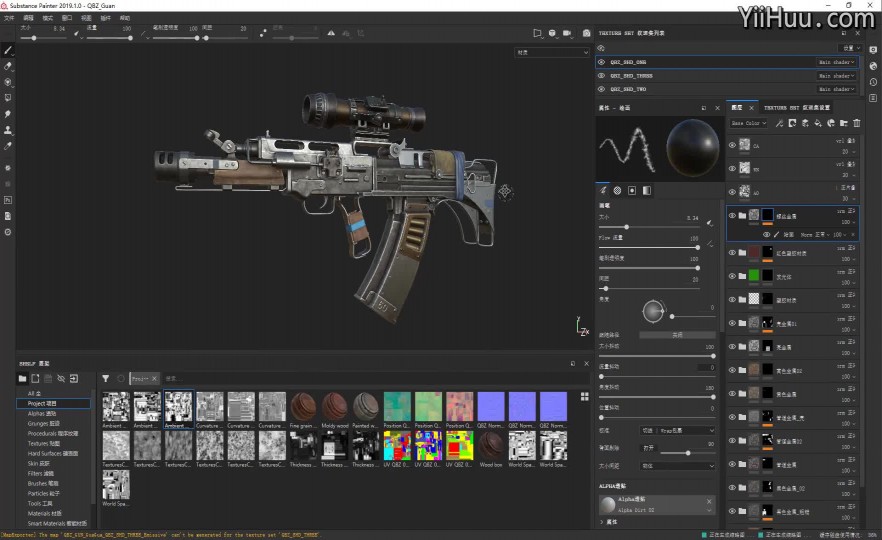Click add mask icon in Layers toolbar

tap(792, 123)
